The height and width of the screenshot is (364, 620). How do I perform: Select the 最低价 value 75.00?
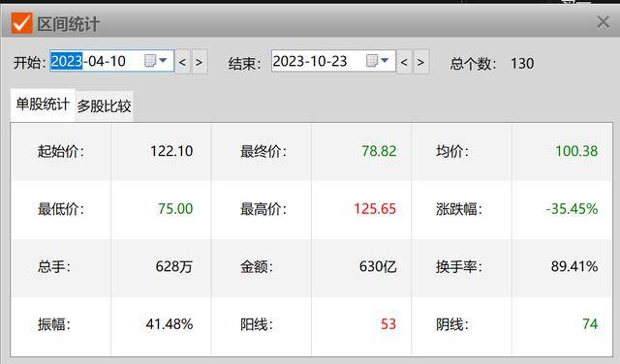point(175,209)
